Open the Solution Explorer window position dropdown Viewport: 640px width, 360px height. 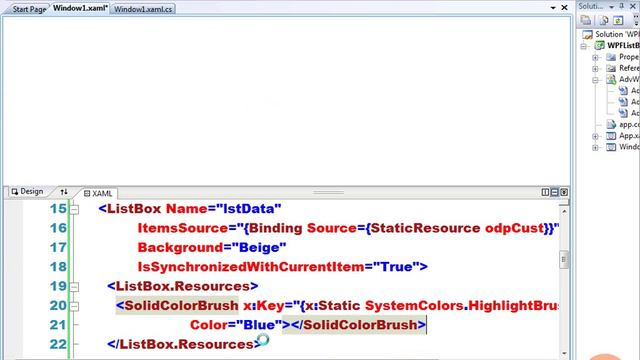click(x=611, y=7)
